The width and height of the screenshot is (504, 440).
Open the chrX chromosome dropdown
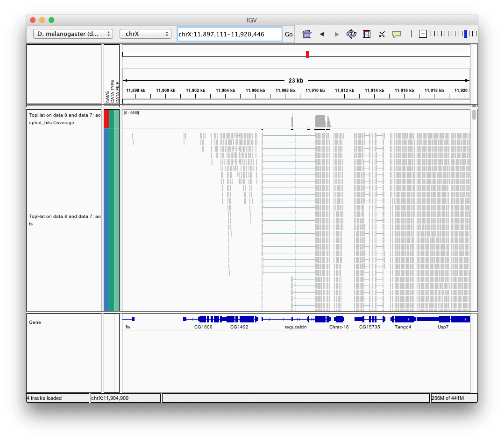pyautogui.click(x=145, y=34)
